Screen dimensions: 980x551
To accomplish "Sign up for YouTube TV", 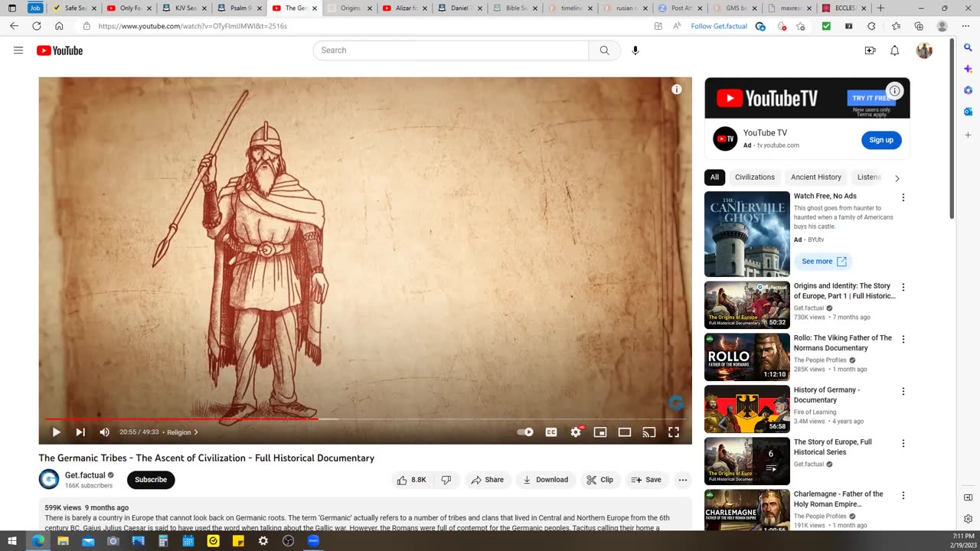I will coord(881,140).
